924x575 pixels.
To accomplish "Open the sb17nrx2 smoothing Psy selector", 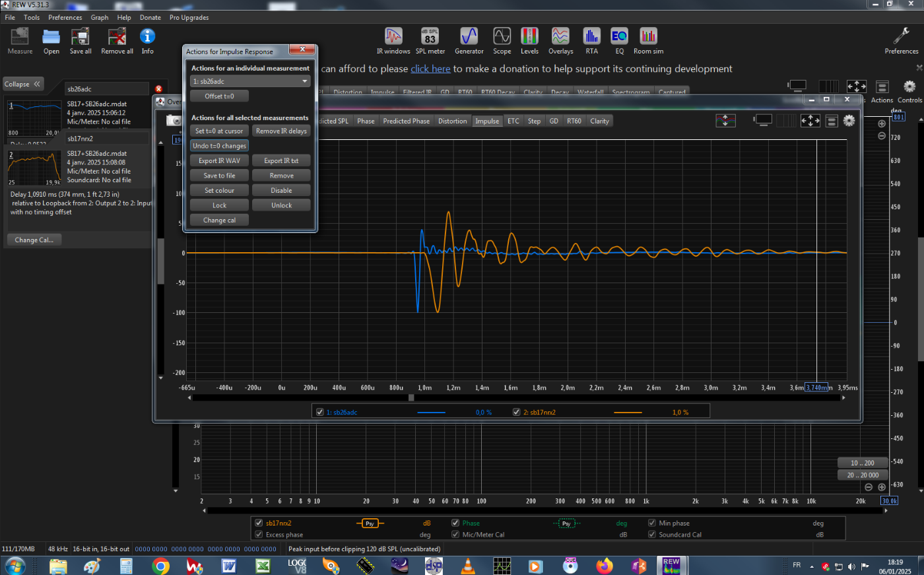I will tap(370, 524).
